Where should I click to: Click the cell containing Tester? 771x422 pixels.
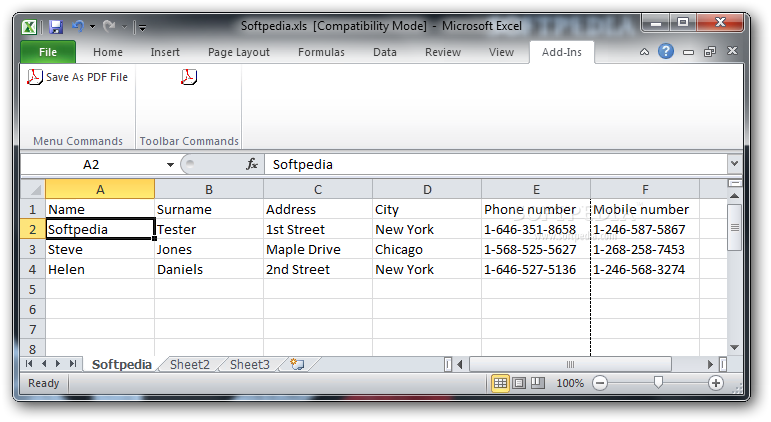(x=209, y=230)
